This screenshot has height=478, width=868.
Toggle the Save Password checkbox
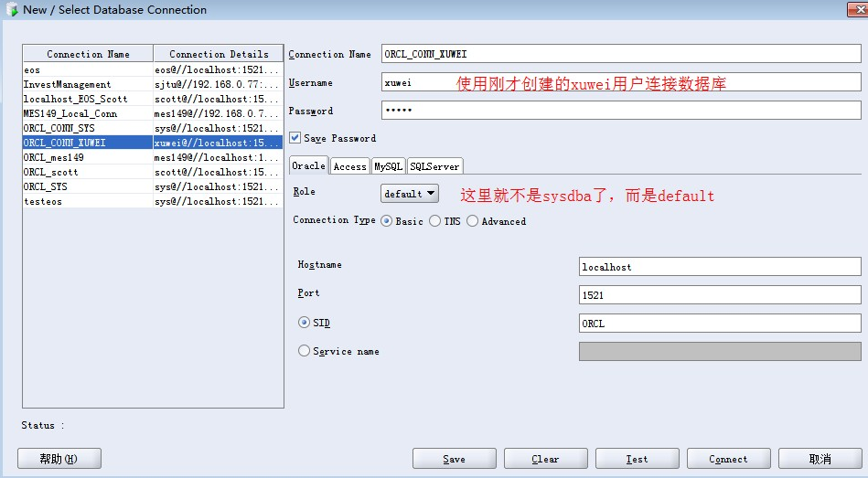[295, 138]
